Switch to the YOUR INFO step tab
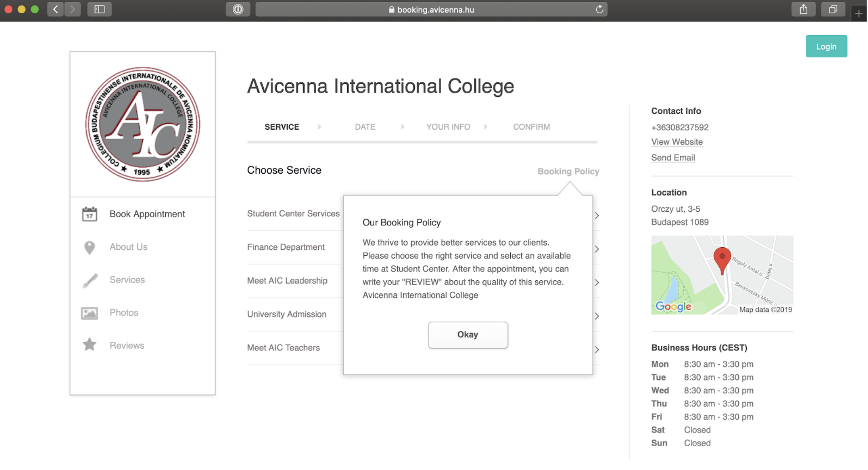 click(448, 127)
